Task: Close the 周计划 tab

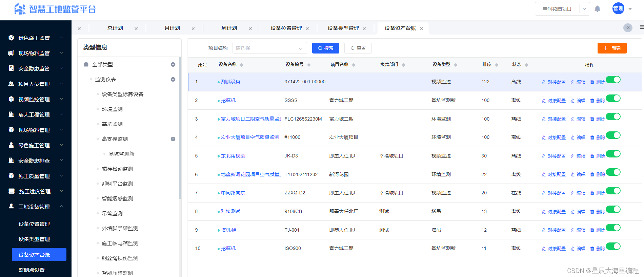Action: click(250, 28)
